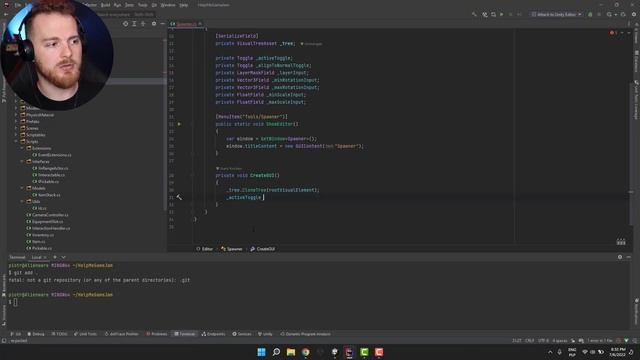Click the green debug bug icon
640x360 pixels.
point(590,14)
